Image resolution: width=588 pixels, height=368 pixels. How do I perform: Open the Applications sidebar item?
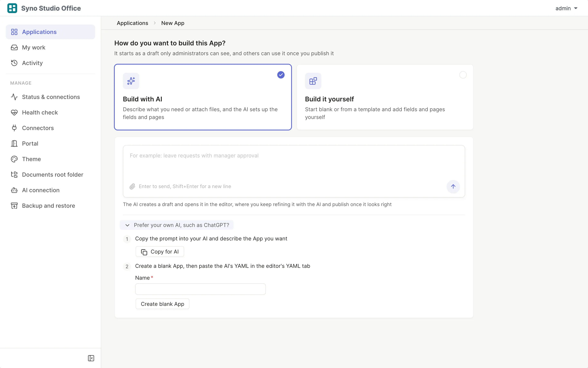pos(50,32)
